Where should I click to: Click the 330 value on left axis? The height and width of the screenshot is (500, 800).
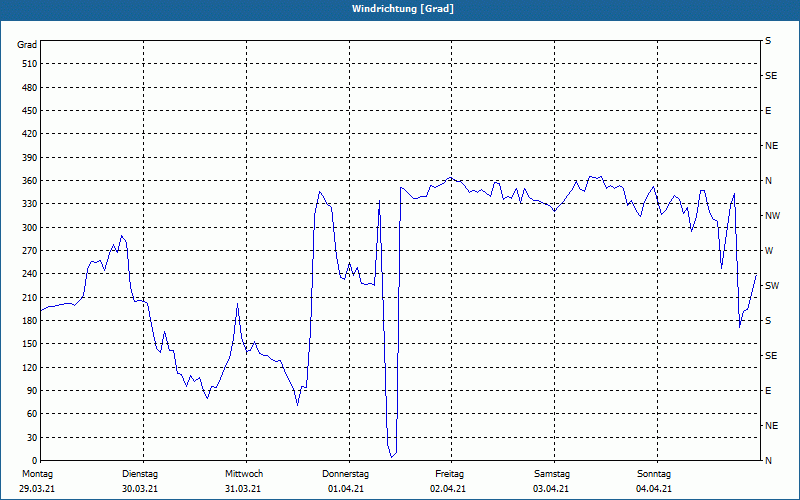[x=30, y=204]
